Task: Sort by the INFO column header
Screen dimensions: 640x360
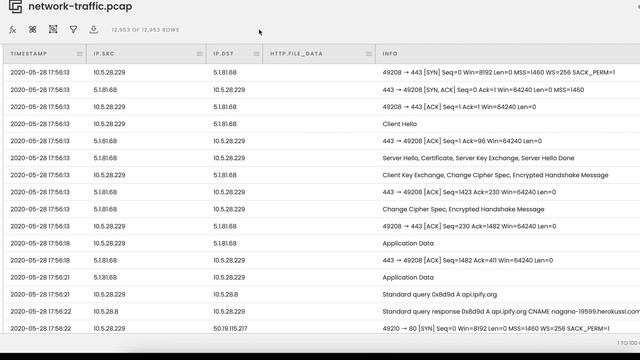Action: (390, 54)
